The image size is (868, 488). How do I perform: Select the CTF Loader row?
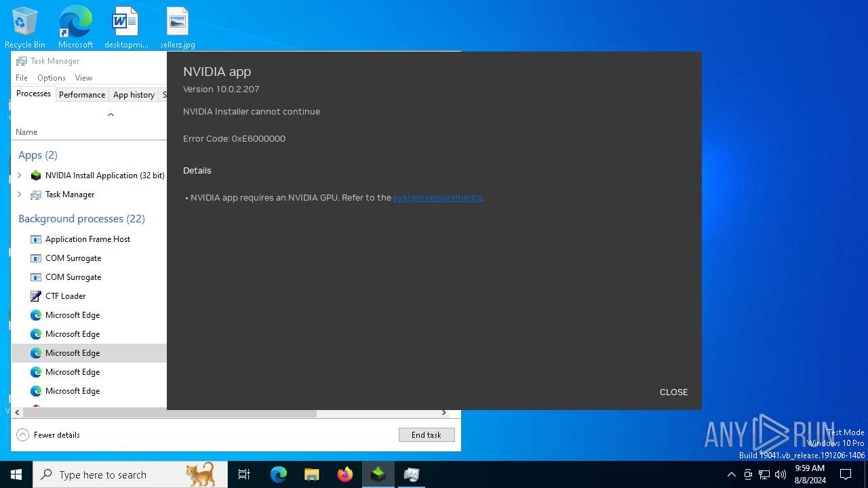pyautogui.click(x=89, y=296)
